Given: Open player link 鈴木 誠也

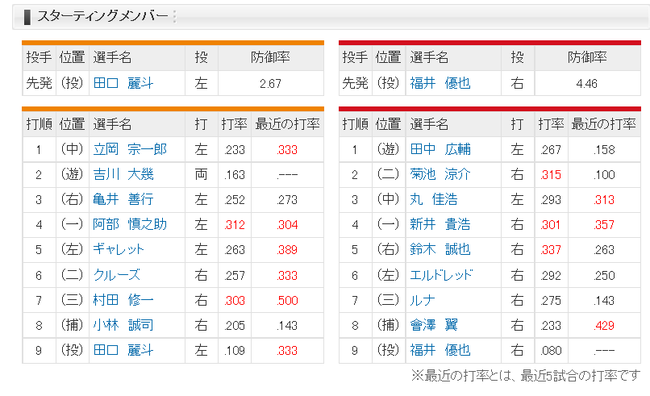Looking at the screenshot, I should tap(440, 249).
